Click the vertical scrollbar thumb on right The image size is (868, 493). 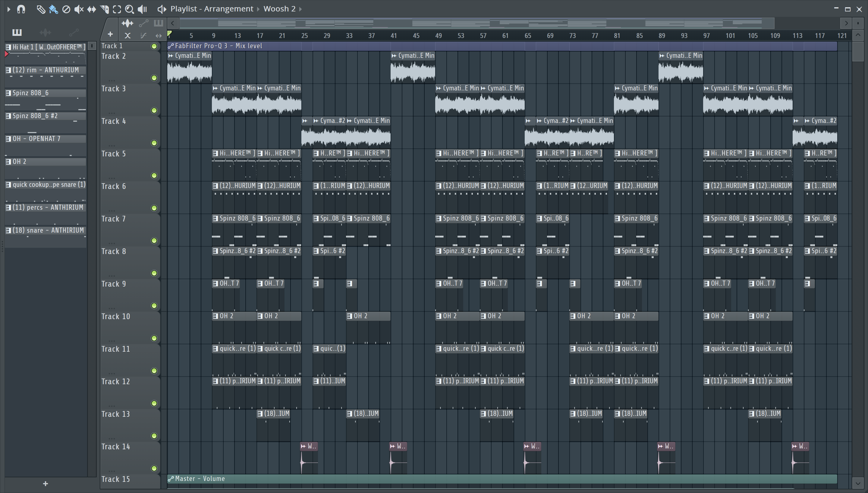858,52
